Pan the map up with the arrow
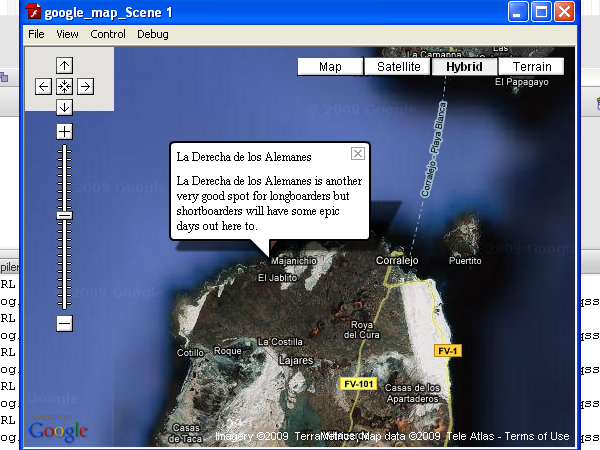Viewport: 600px width, 450px height. (x=64, y=65)
